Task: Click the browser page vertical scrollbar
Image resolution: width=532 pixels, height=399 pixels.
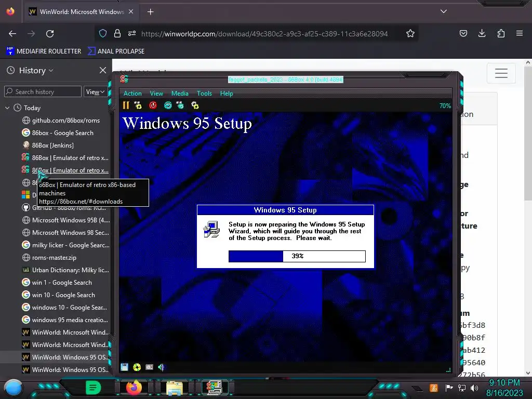Action: click(528, 132)
